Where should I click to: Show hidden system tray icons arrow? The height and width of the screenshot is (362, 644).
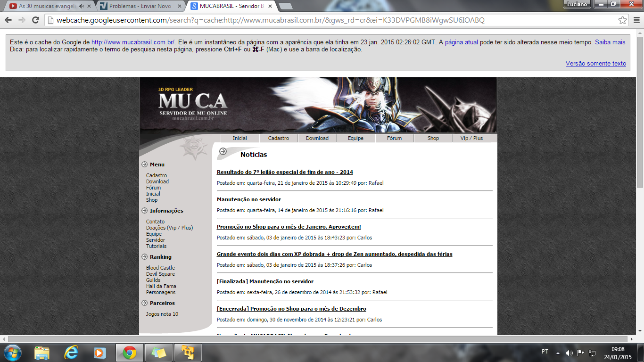click(558, 353)
